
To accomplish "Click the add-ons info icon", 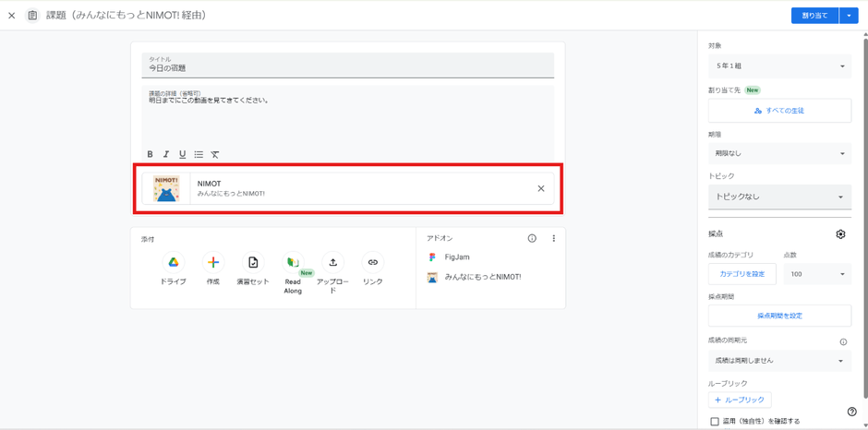I will click(532, 239).
